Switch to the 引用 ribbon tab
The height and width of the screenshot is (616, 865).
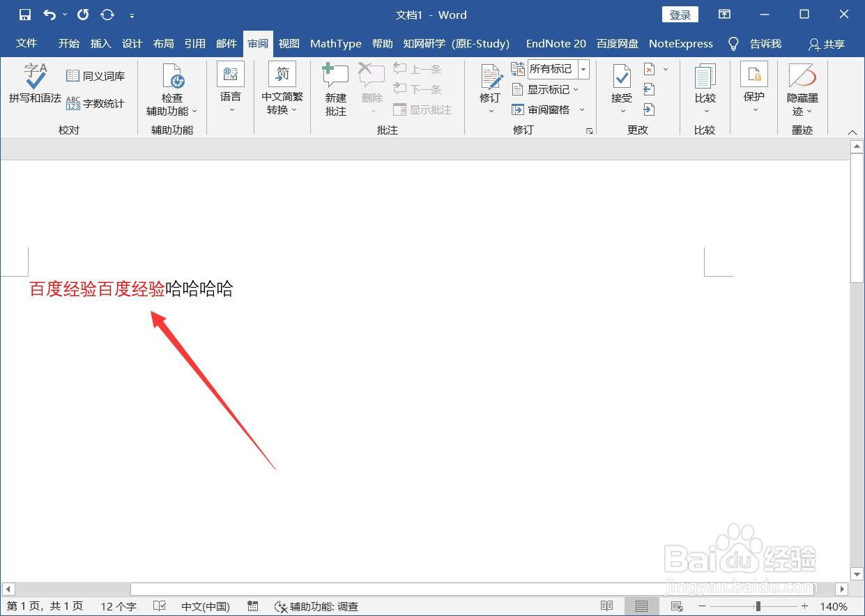(x=194, y=43)
